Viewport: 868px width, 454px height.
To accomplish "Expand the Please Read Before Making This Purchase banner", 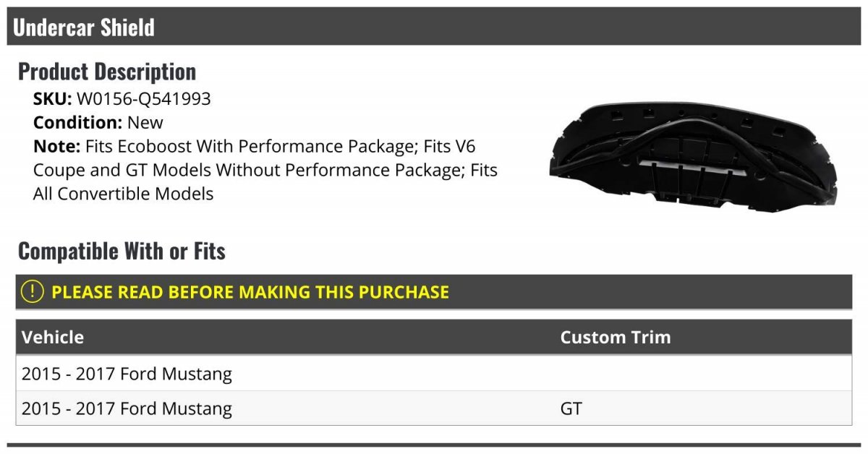I will click(434, 292).
